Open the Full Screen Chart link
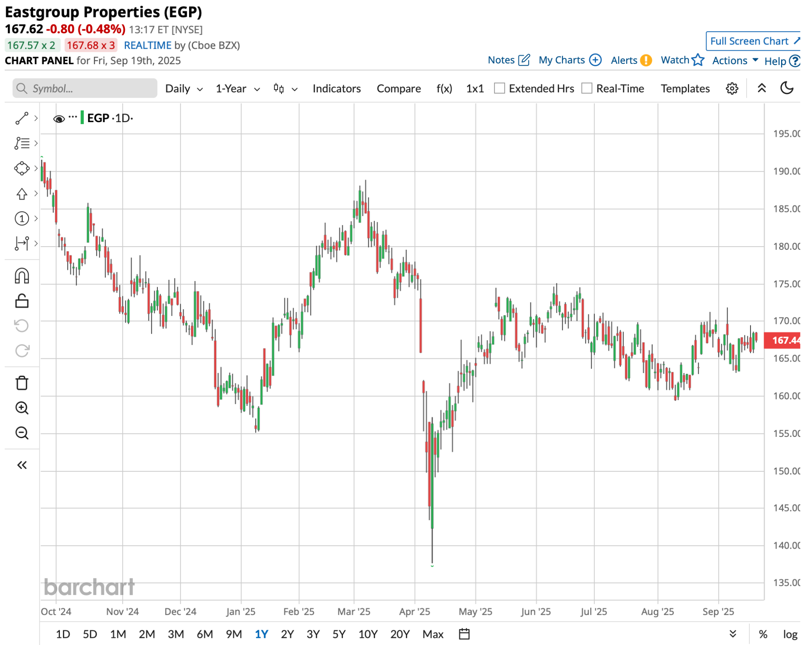This screenshot has height=645, width=812. click(x=753, y=41)
